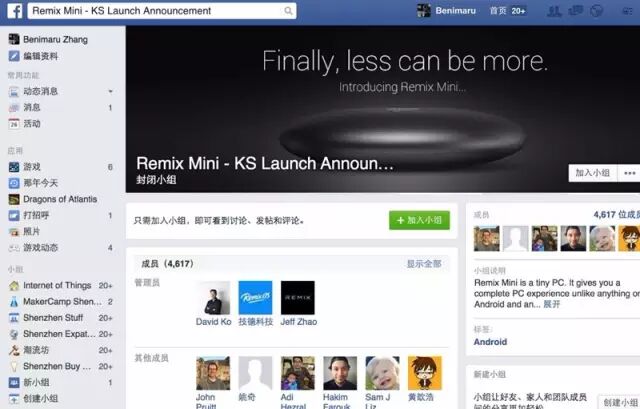640x409 pixels.
Task: Open Internet of Things group
Action: [x=57, y=285]
